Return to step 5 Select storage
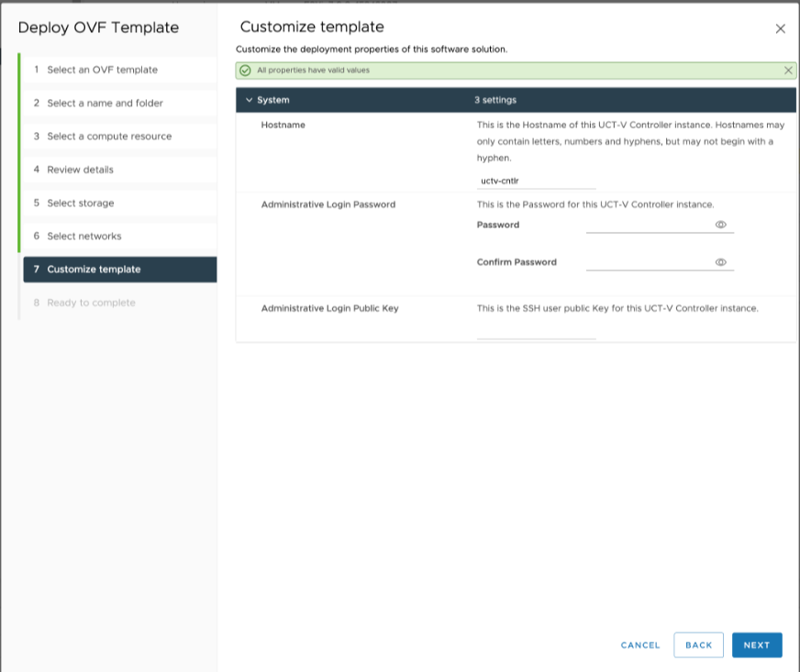The image size is (800, 672). pyautogui.click(x=80, y=203)
